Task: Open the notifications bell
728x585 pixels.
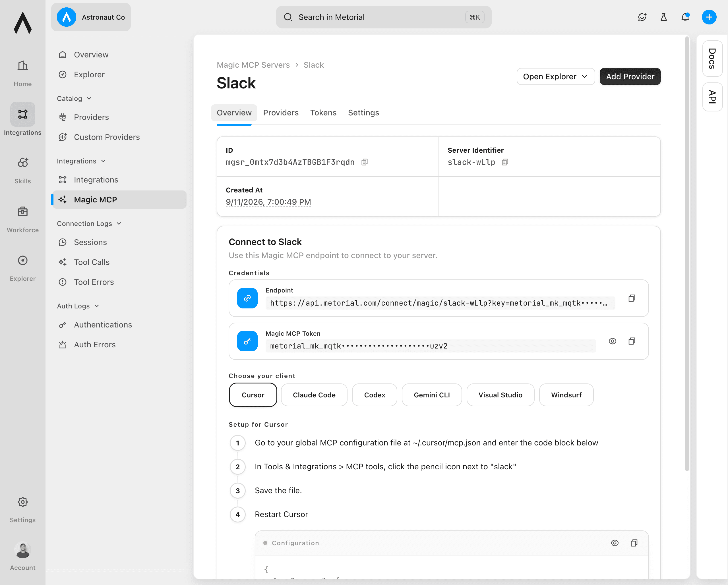Action: point(685,17)
